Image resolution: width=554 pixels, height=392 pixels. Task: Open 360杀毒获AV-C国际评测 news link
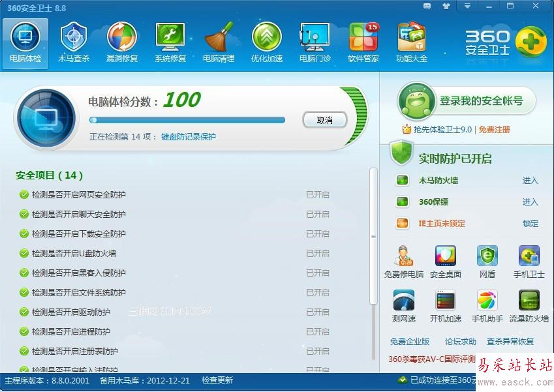click(432, 359)
